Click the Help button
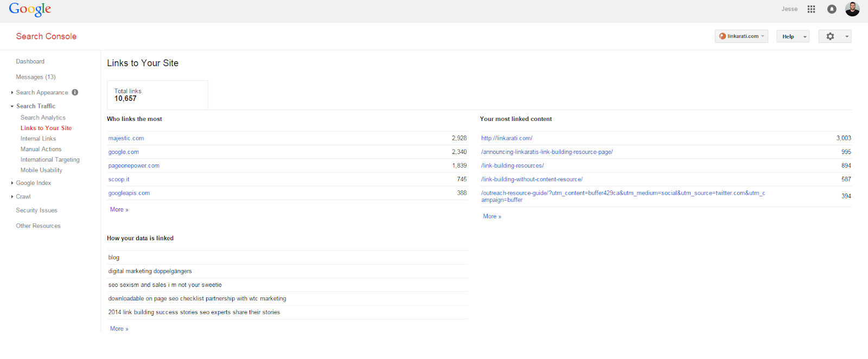The image size is (868, 359). click(x=788, y=37)
